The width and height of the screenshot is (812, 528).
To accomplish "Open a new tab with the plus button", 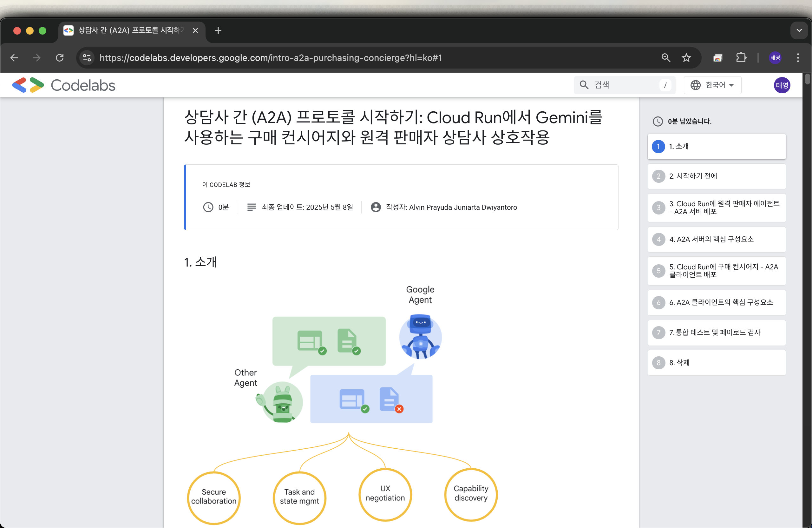I will 218,31.
